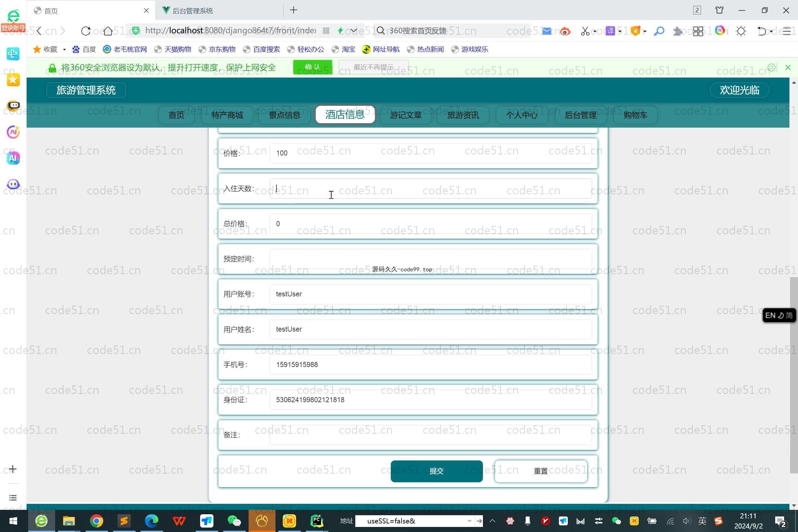Open File Explorer from the taskbar

point(69,521)
